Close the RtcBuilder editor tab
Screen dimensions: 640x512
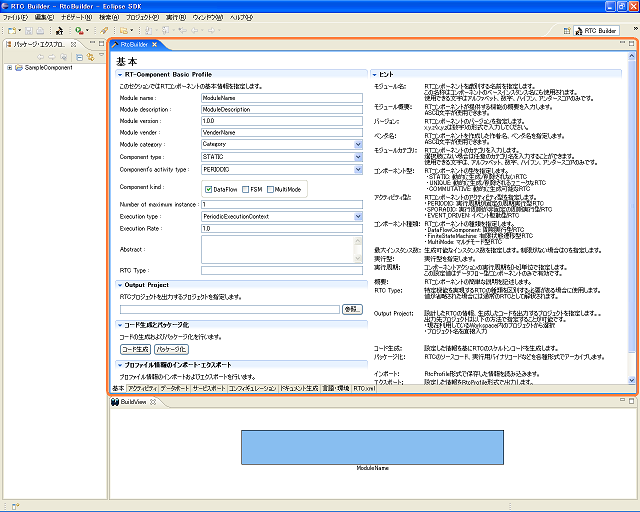pos(155,45)
